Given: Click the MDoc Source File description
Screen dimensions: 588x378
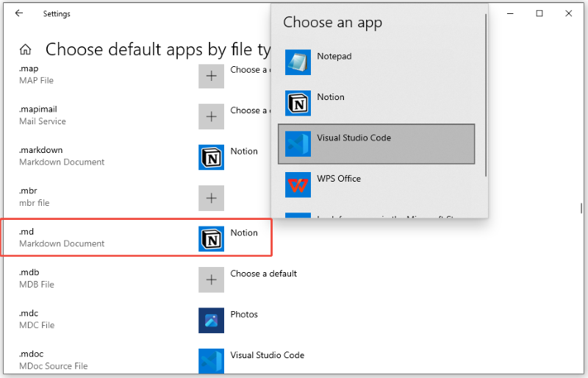Looking at the screenshot, I should point(53,366).
